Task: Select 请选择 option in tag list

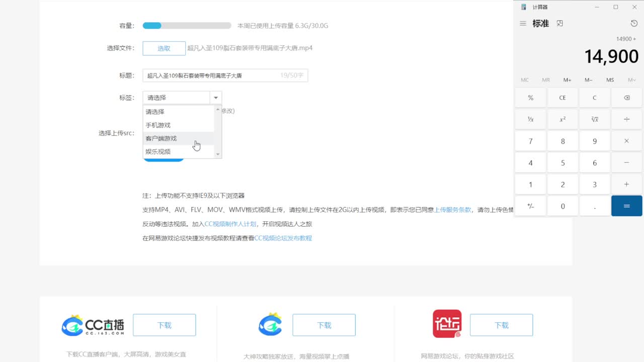Action: [179, 112]
